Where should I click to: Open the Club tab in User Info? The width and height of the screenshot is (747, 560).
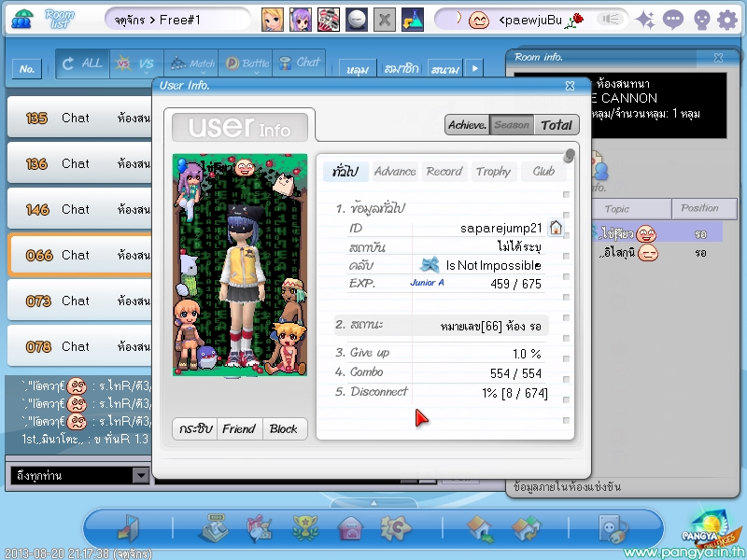coord(543,172)
